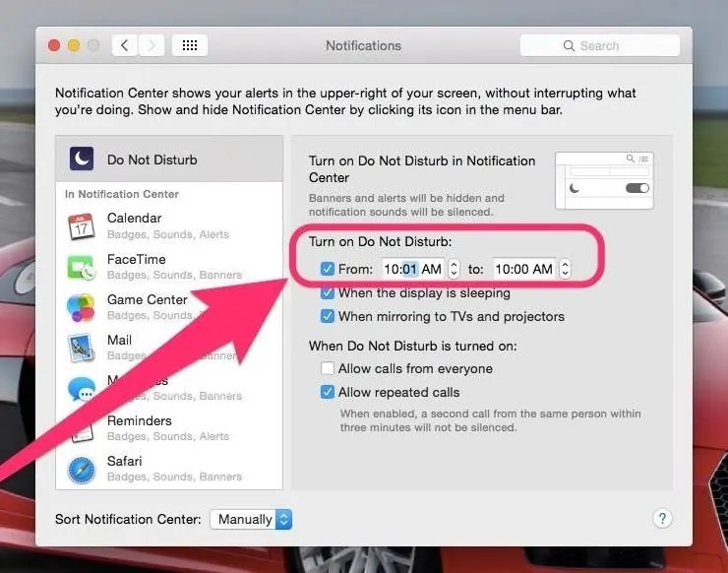Enable Allow calls from everyone
Screen dimensions: 728x573
(328, 368)
